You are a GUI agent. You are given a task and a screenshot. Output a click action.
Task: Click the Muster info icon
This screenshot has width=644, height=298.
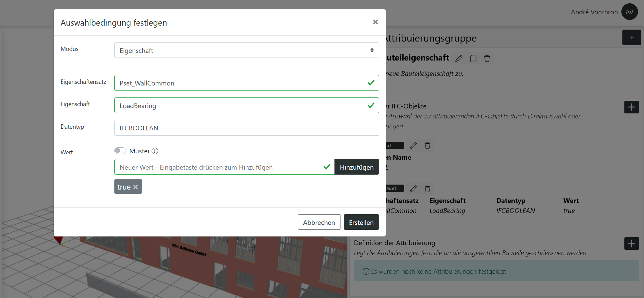(155, 151)
